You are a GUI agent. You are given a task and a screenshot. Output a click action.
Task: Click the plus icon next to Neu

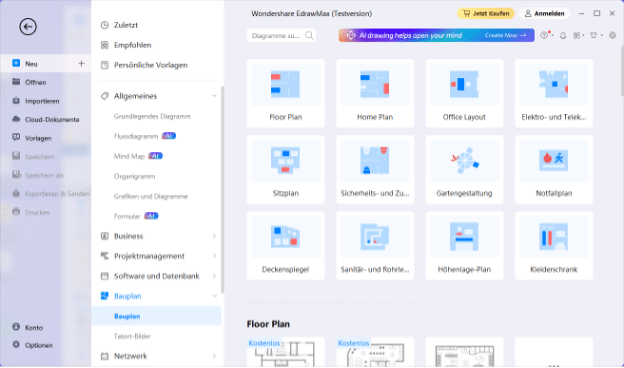(x=81, y=64)
